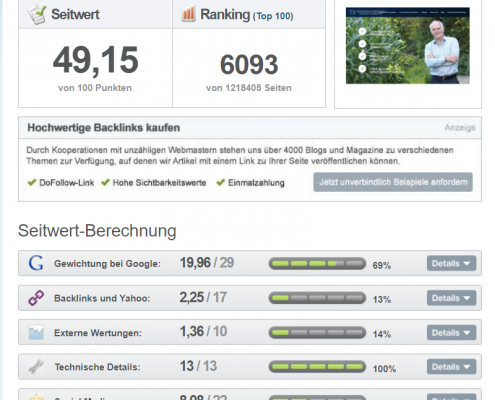
Task: Click Jetzt unverbindlich Beispiele anfordern button
Action: 393,182
